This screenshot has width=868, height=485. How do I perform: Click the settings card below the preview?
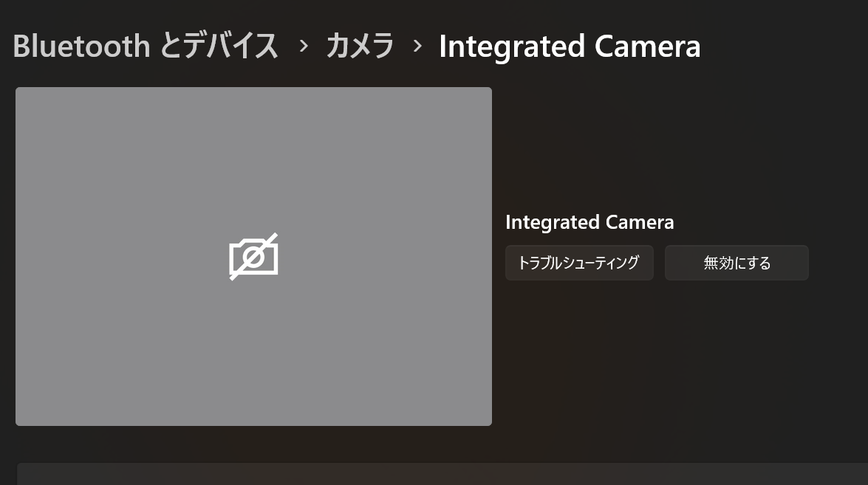pos(442,474)
